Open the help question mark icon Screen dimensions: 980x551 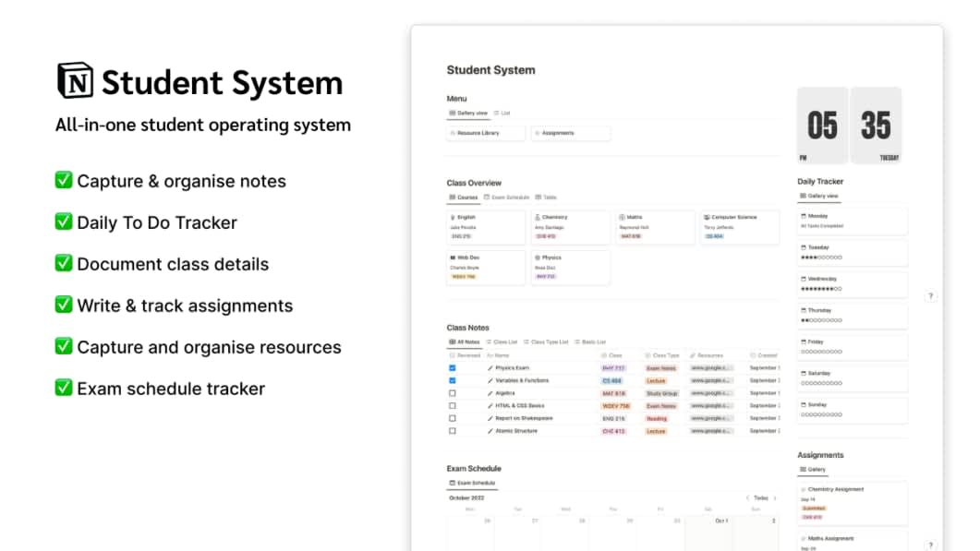(x=931, y=295)
